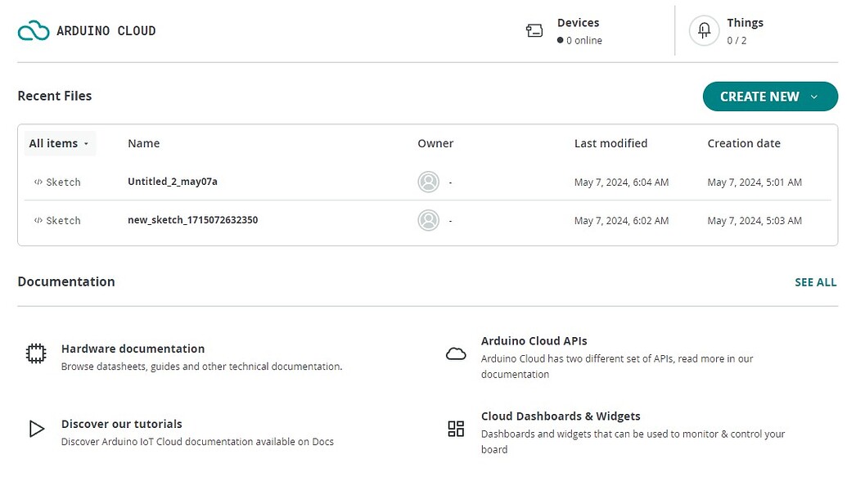Click the Discover our tutorials play icon
Viewport: 847px width, 504px height.
[x=36, y=429]
